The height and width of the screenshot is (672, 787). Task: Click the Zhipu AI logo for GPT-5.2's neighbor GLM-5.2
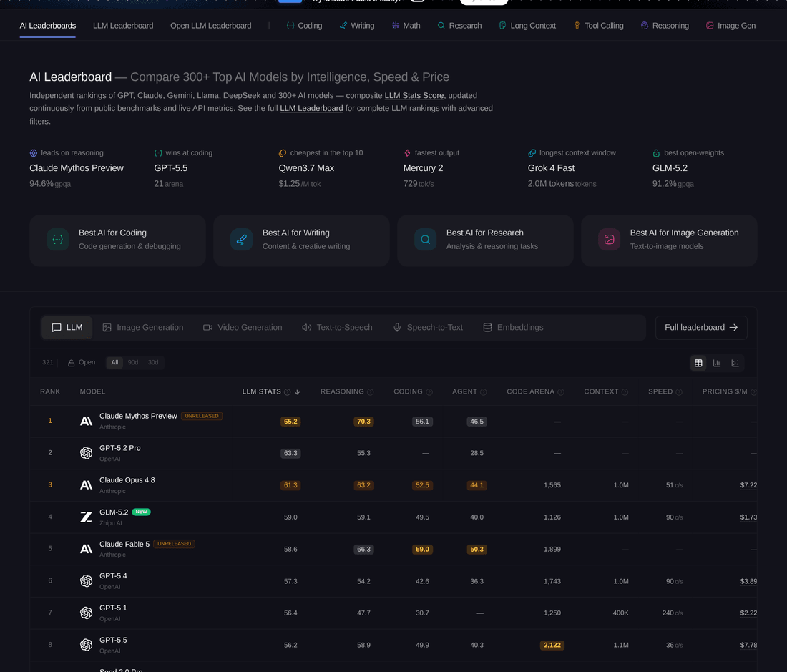tap(87, 517)
